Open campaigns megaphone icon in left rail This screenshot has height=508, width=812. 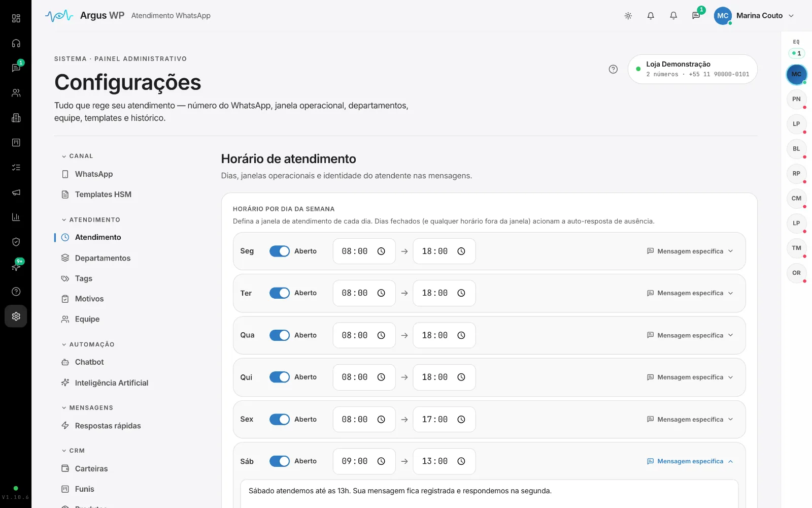point(16,192)
